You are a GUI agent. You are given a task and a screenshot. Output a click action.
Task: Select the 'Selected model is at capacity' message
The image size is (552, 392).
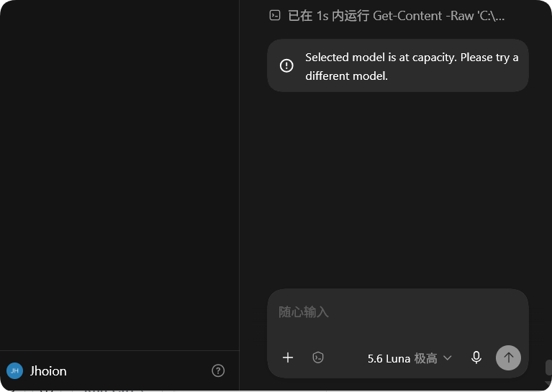tap(412, 66)
